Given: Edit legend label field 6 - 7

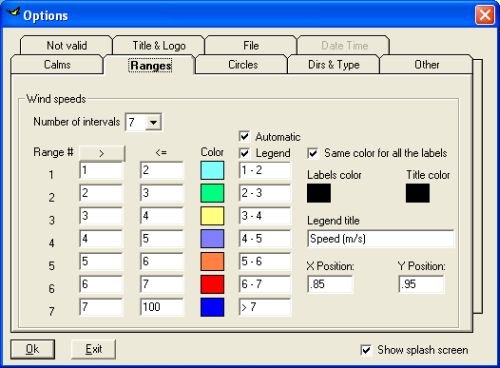Looking at the screenshot, I should click(x=265, y=284).
